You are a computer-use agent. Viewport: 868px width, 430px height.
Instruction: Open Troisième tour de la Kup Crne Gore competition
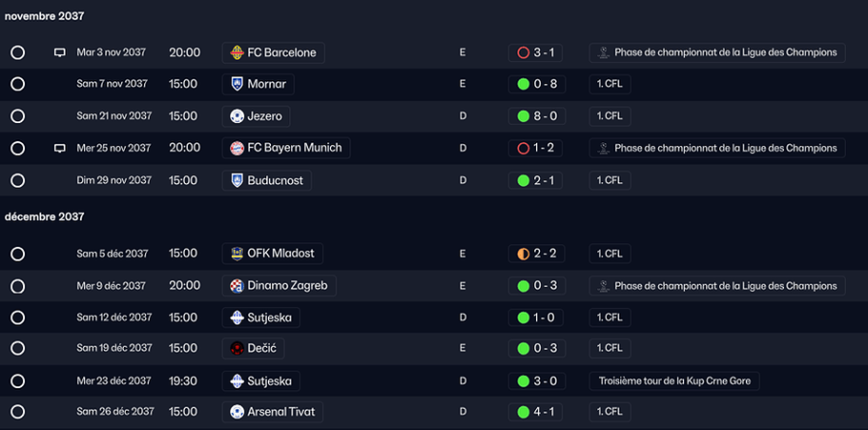tap(674, 381)
